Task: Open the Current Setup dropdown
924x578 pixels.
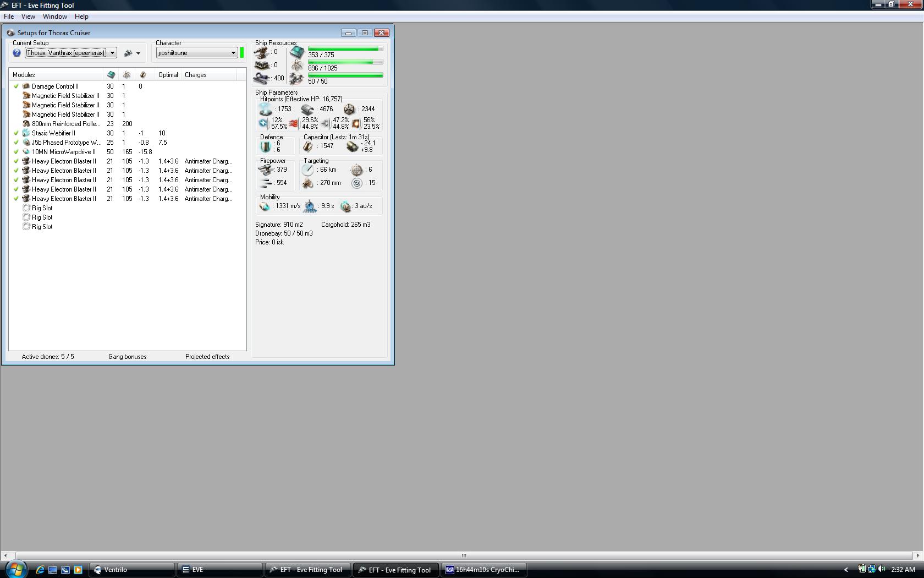Action: (112, 53)
